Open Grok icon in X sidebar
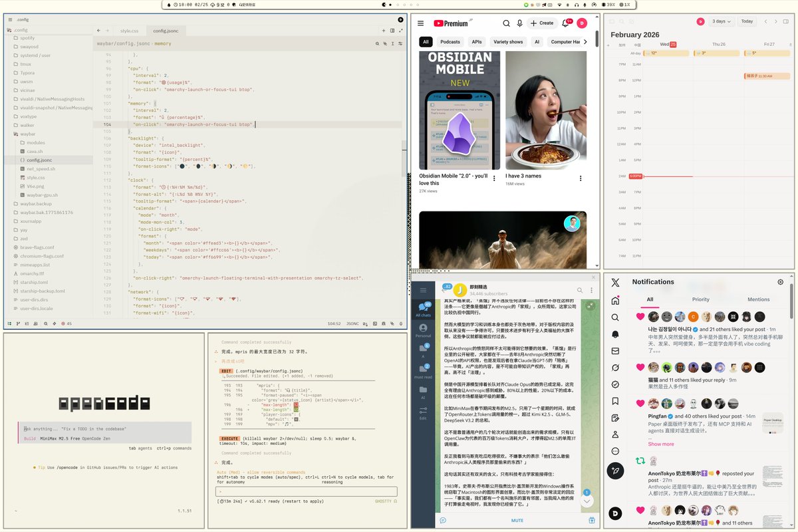The width and height of the screenshot is (798, 532). point(615,368)
